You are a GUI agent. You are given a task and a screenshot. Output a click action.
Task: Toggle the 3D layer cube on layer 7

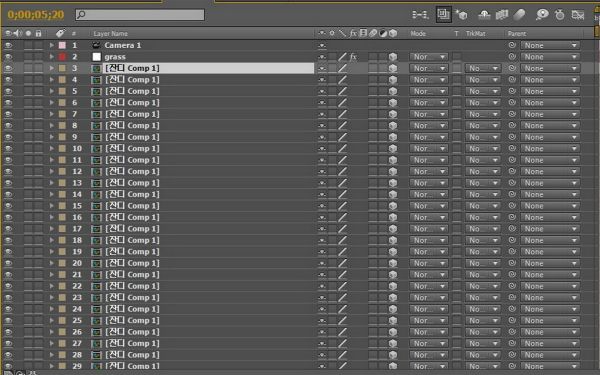tap(393, 114)
